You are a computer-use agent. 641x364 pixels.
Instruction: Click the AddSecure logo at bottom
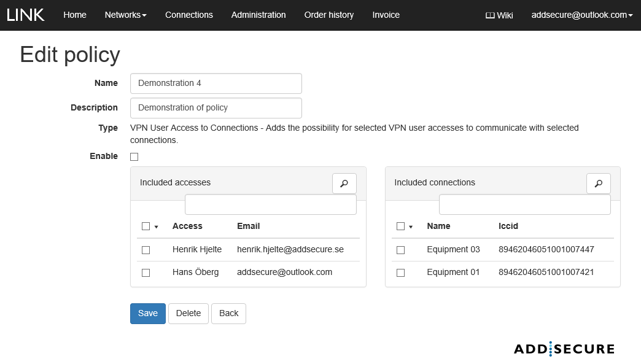(564, 349)
